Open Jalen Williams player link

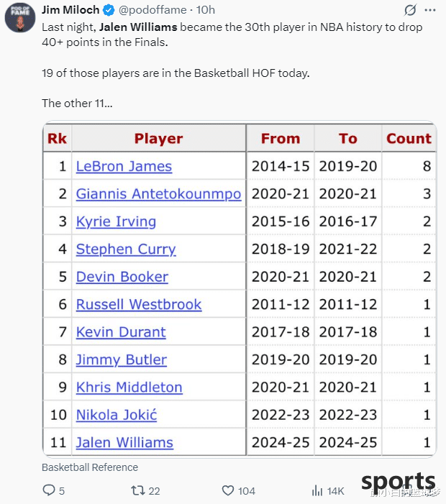pos(124,443)
